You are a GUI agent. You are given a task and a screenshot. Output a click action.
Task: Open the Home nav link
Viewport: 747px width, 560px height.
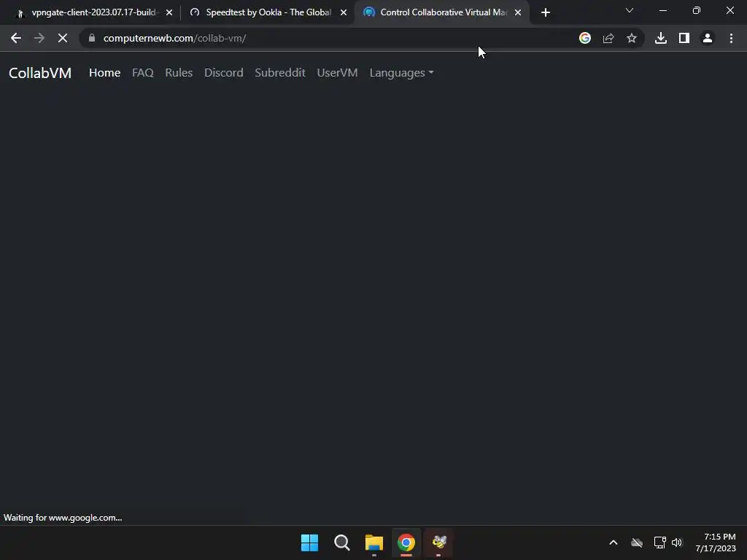[105, 73]
